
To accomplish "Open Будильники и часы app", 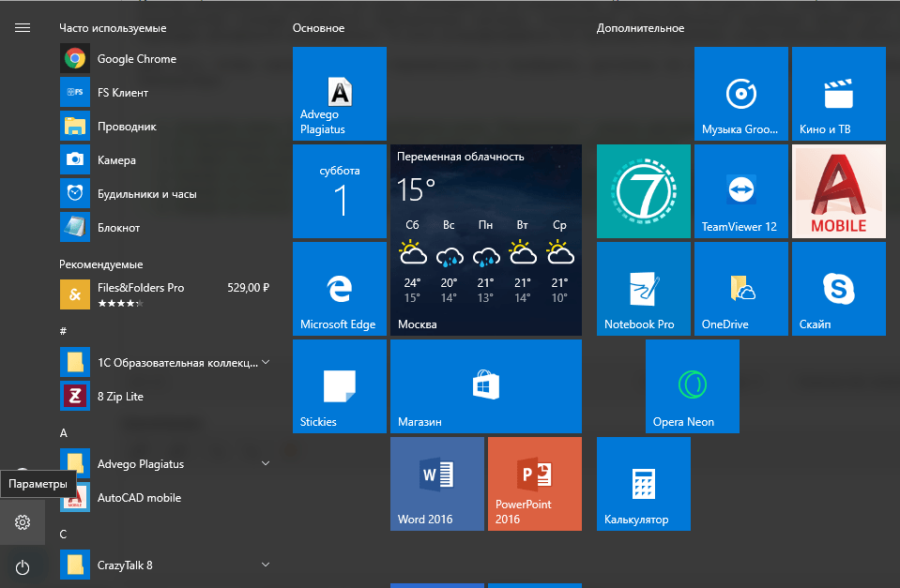I will click(x=165, y=194).
